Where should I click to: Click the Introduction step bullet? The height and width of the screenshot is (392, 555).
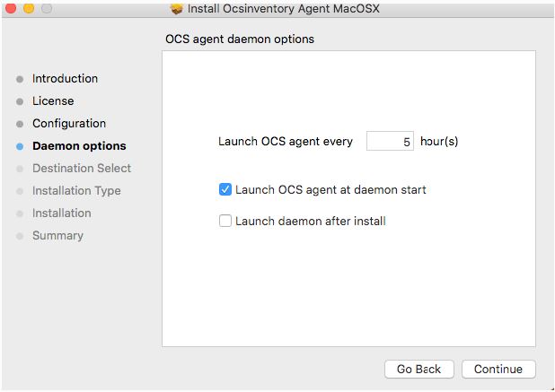coord(20,79)
